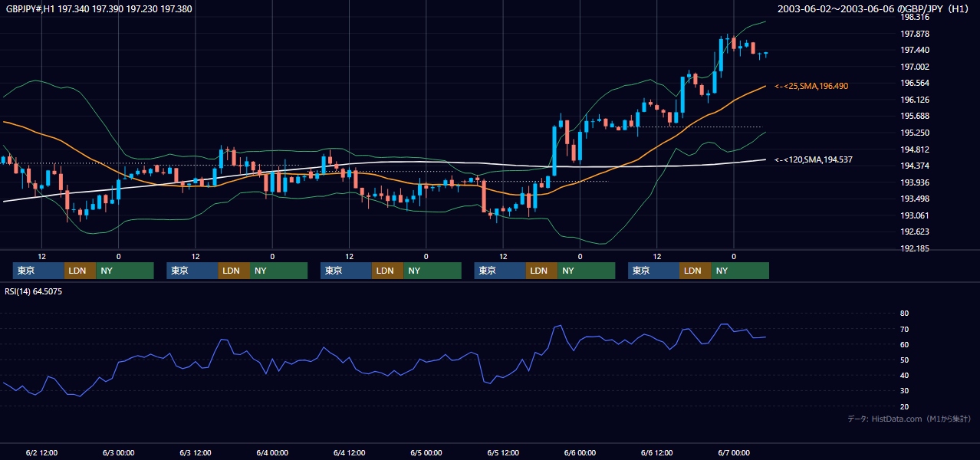Select the RSI(14) 64.5075 indicator label
This screenshot has height=460, width=980.
34,291
